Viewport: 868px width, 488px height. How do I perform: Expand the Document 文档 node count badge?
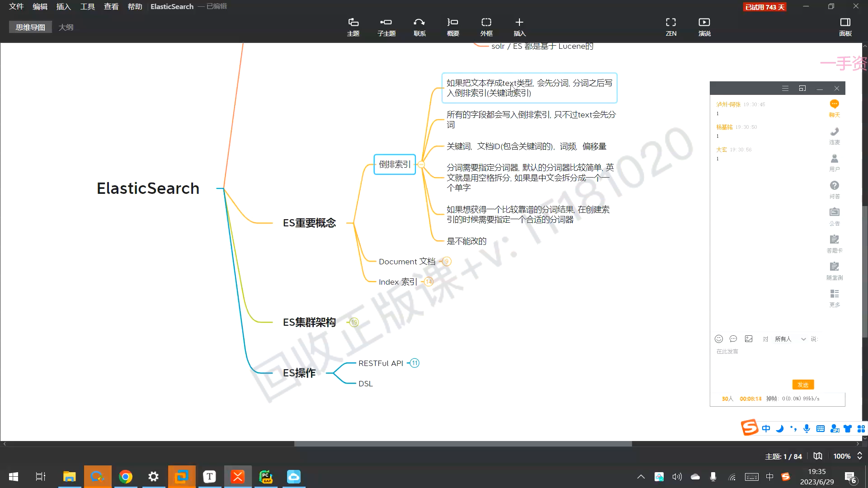[447, 262]
